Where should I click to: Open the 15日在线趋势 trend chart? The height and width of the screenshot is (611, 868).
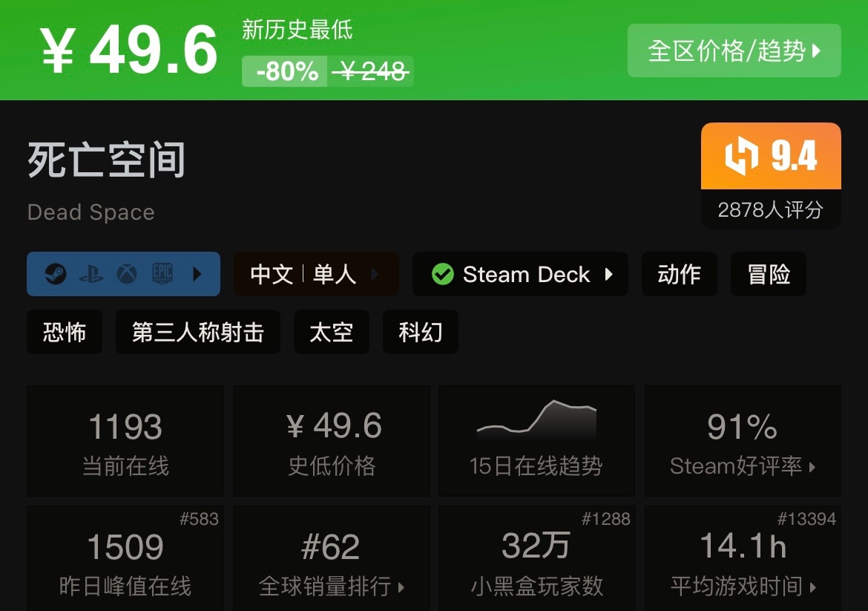pos(536,441)
